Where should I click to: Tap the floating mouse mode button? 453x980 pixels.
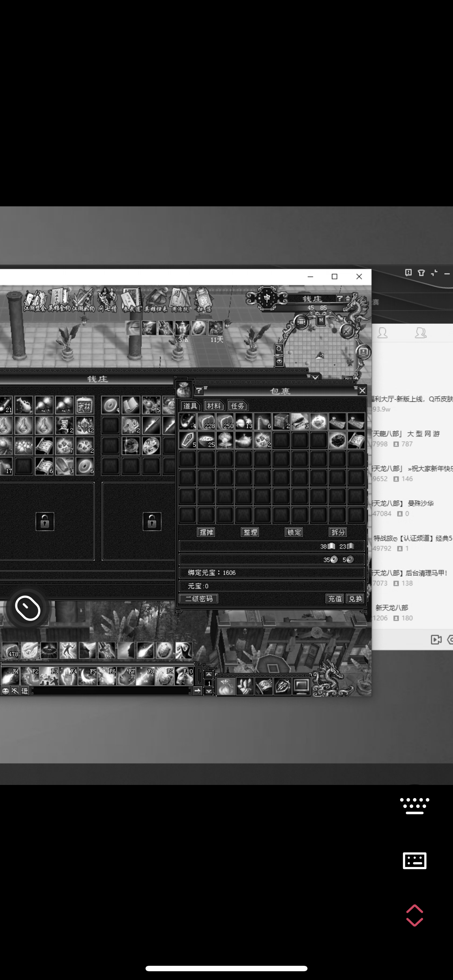point(27,608)
